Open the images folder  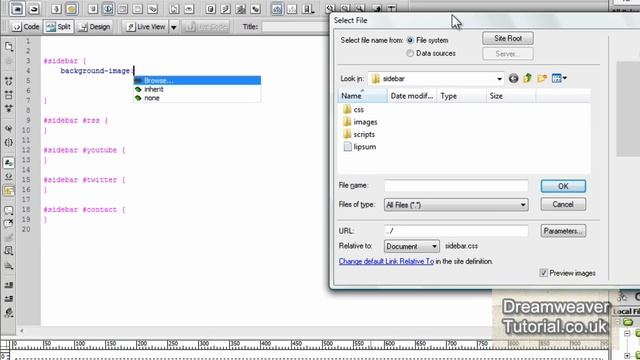(x=360, y=122)
